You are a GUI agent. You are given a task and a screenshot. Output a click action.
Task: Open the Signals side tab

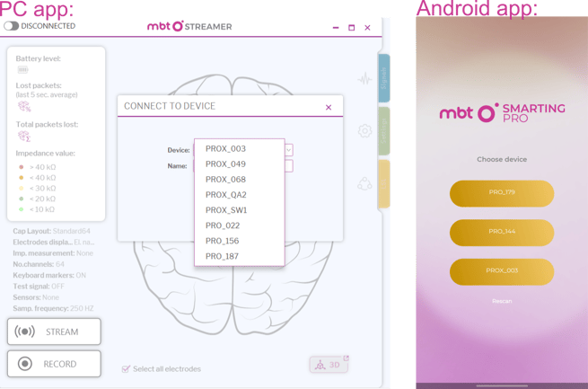pyautogui.click(x=383, y=78)
